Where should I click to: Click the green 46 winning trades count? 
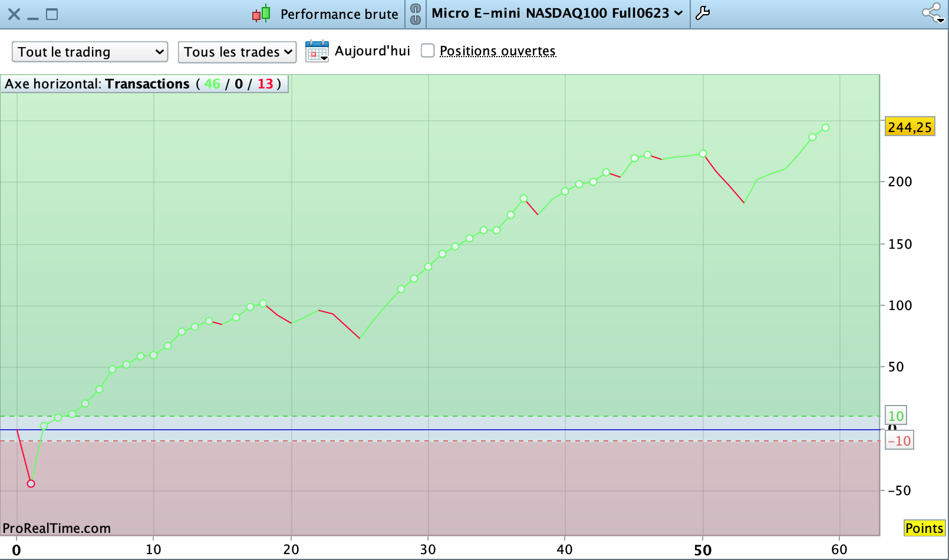pyautogui.click(x=212, y=84)
